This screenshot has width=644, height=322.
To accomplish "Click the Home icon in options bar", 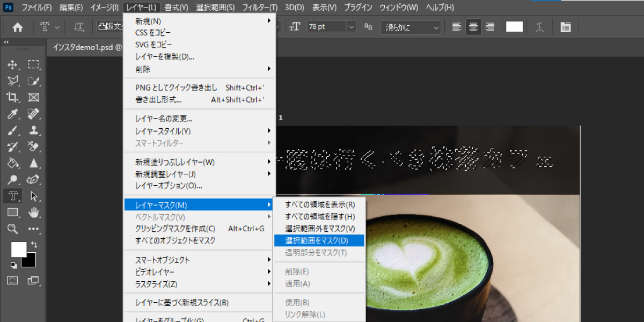I will click(x=18, y=27).
